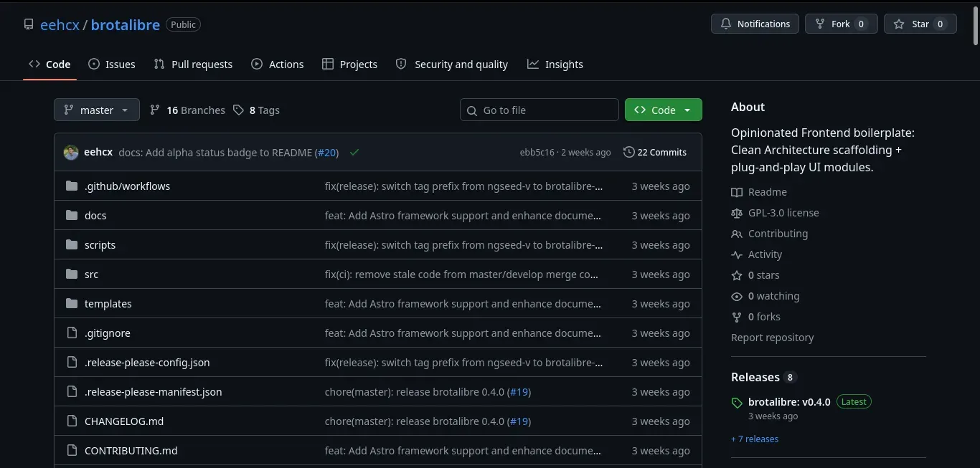Click Report repository
Screen dimensions: 980x468
click(x=772, y=338)
